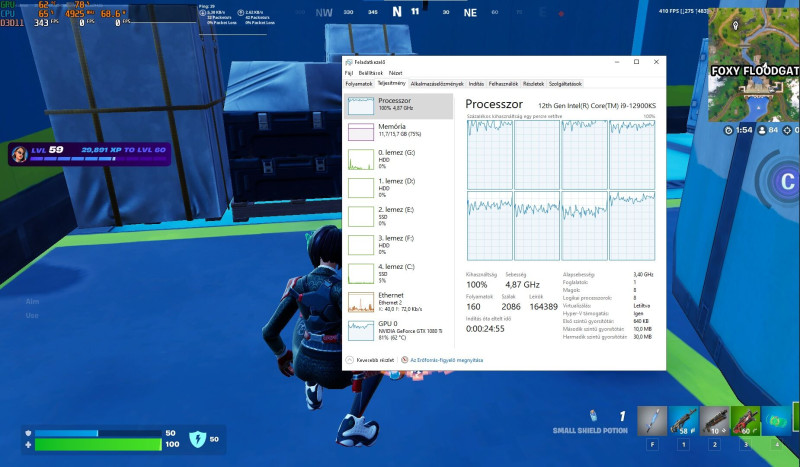
Task: Click the Leírók count 164389
Action: click(543, 307)
